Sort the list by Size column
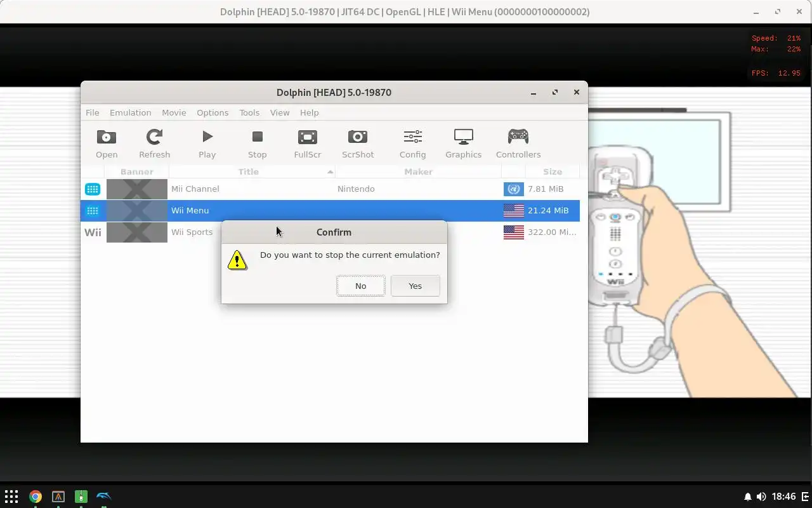Screen dimensions: 812x508 [x=553, y=171]
